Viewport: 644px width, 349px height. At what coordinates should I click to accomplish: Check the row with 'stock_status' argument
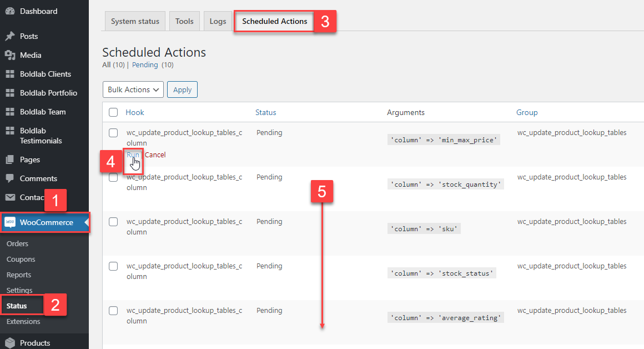click(113, 266)
